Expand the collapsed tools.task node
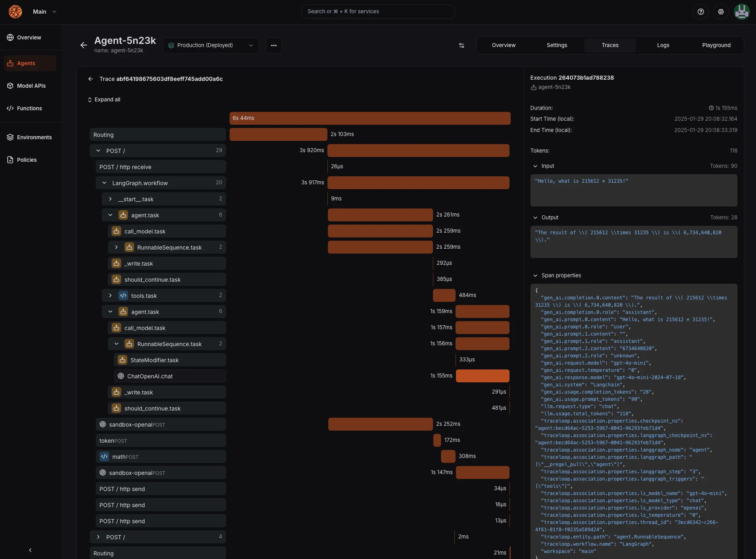Viewport: 756px width, 559px height. [110, 295]
